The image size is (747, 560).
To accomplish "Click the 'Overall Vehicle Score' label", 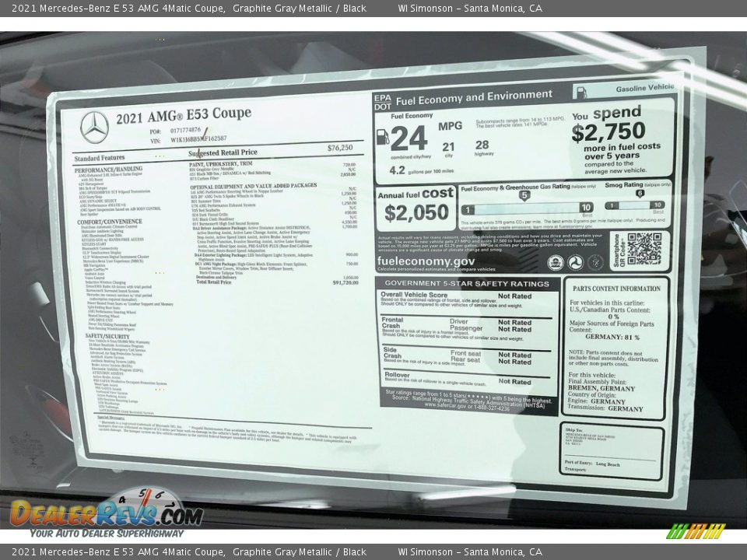I will pos(414,295).
